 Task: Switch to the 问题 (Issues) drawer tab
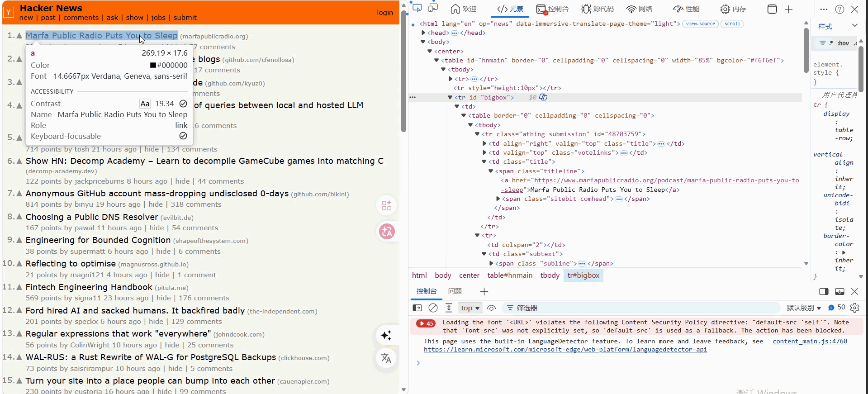tap(455, 291)
